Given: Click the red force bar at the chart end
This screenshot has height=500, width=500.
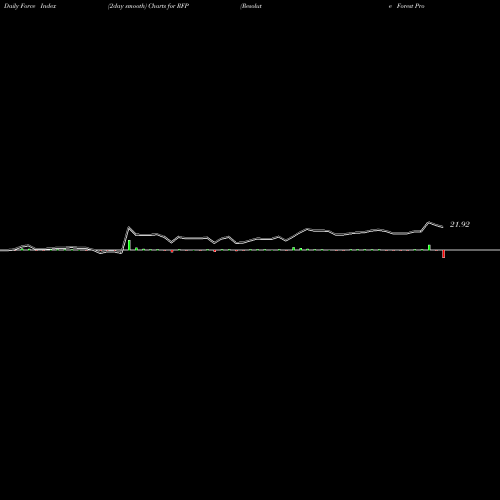Looking at the screenshot, I should point(443,254).
